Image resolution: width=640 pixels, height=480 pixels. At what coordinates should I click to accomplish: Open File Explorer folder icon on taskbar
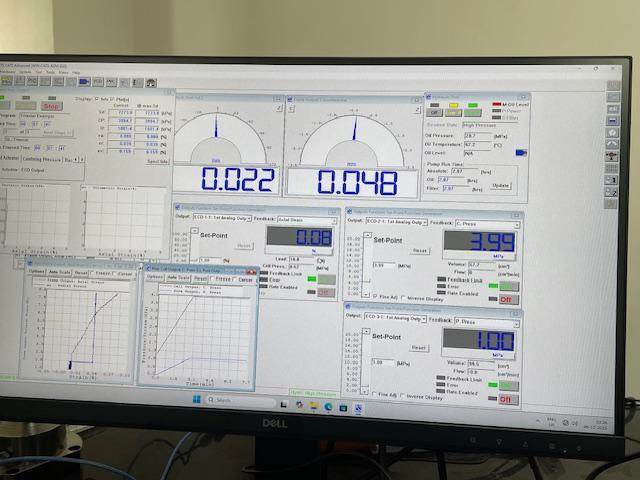(313, 406)
